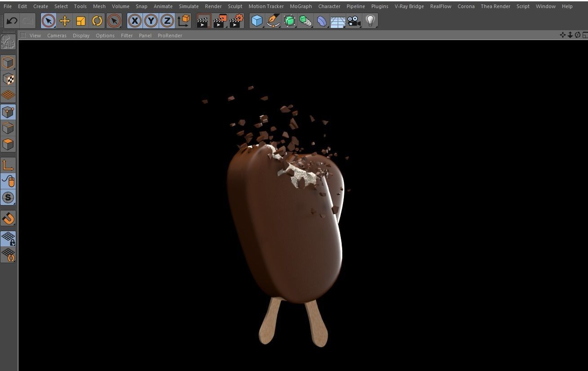Open the Create menu
This screenshot has width=588, height=371.
40,6
